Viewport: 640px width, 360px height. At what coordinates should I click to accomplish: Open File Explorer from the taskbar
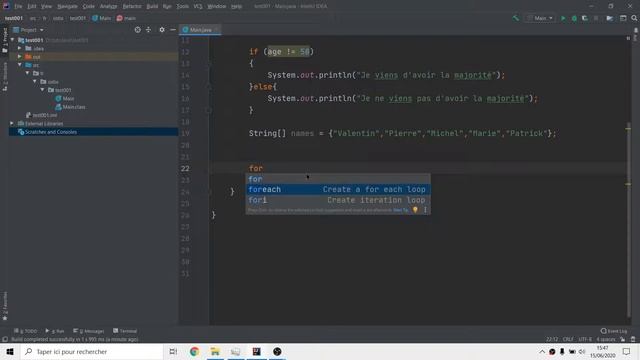click(x=215, y=352)
